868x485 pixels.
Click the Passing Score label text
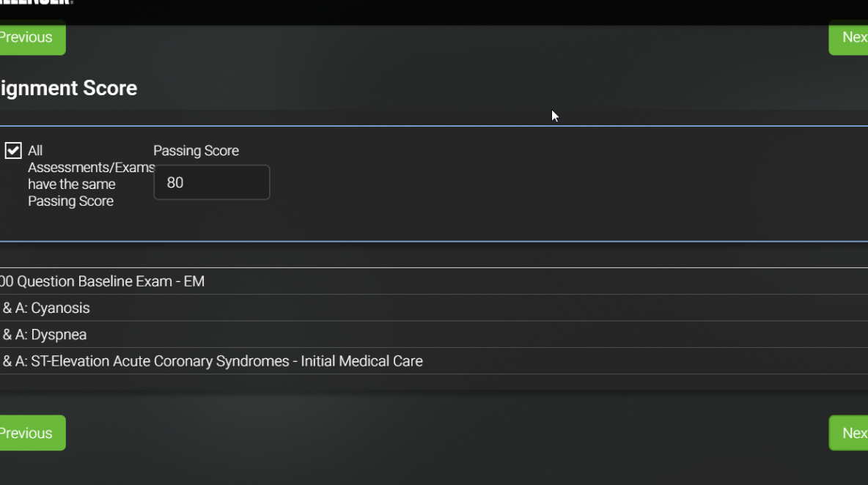pyautogui.click(x=196, y=150)
